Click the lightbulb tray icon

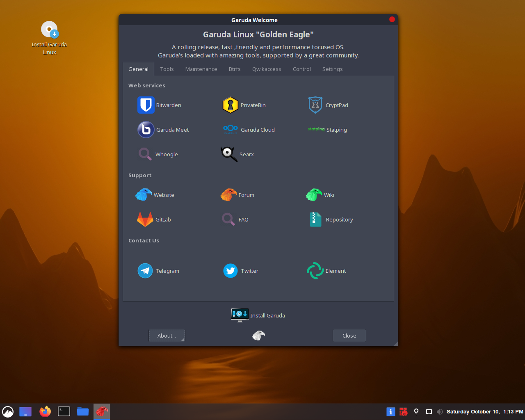416,411
